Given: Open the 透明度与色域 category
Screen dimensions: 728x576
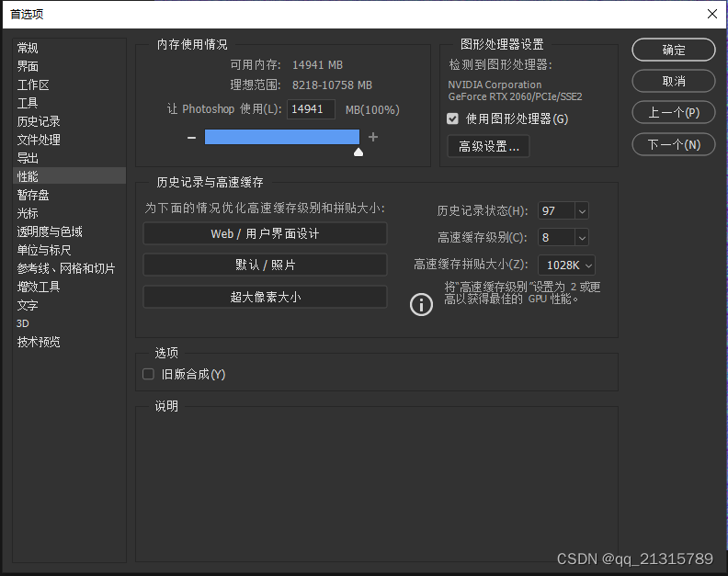Looking at the screenshot, I should click(69, 232).
